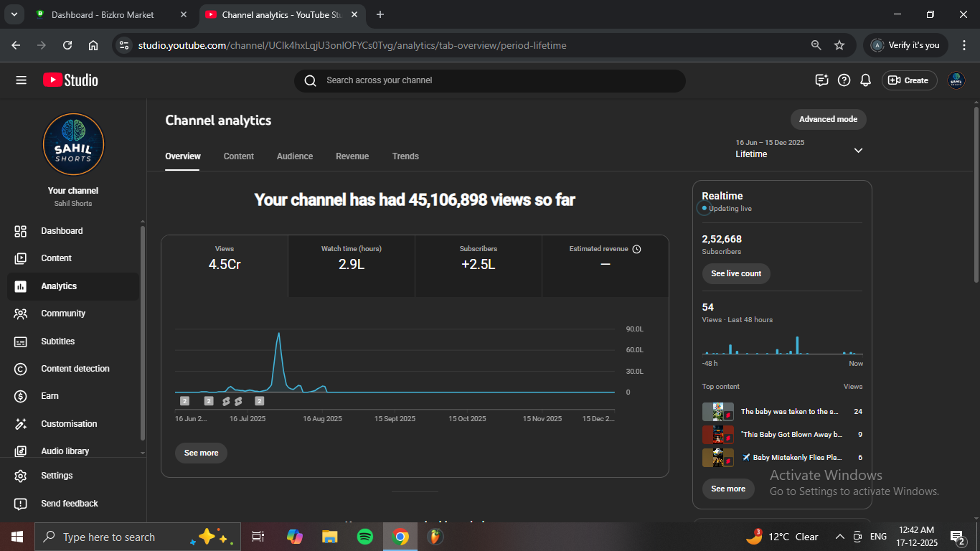Screen dimensions: 980x551
Task: Open Content detection in sidebar
Action: (x=75, y=369)
